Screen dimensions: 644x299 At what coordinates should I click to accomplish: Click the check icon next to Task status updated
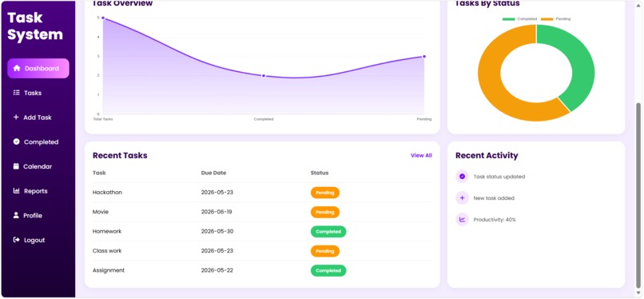point(462,177)
